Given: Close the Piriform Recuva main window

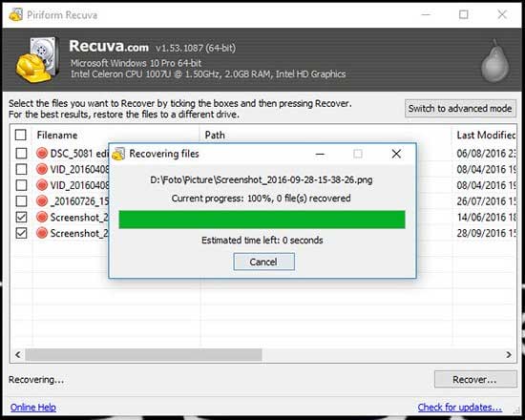Looking at the screenshot, I should tap(502, 14).
